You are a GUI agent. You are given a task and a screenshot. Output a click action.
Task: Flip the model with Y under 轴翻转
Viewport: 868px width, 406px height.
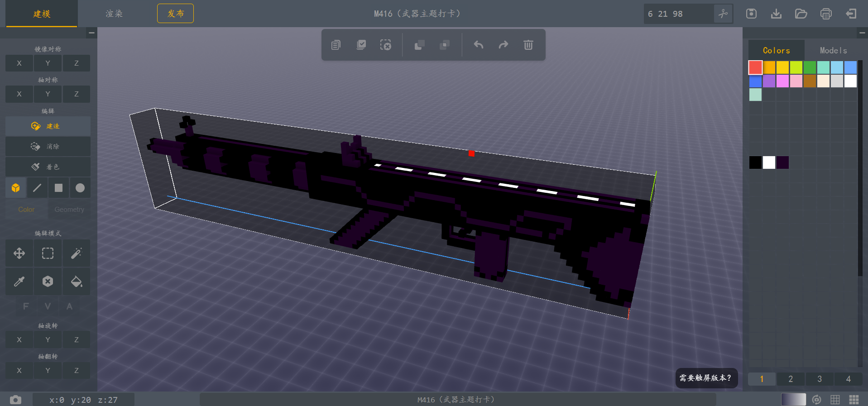click(48, 370)
